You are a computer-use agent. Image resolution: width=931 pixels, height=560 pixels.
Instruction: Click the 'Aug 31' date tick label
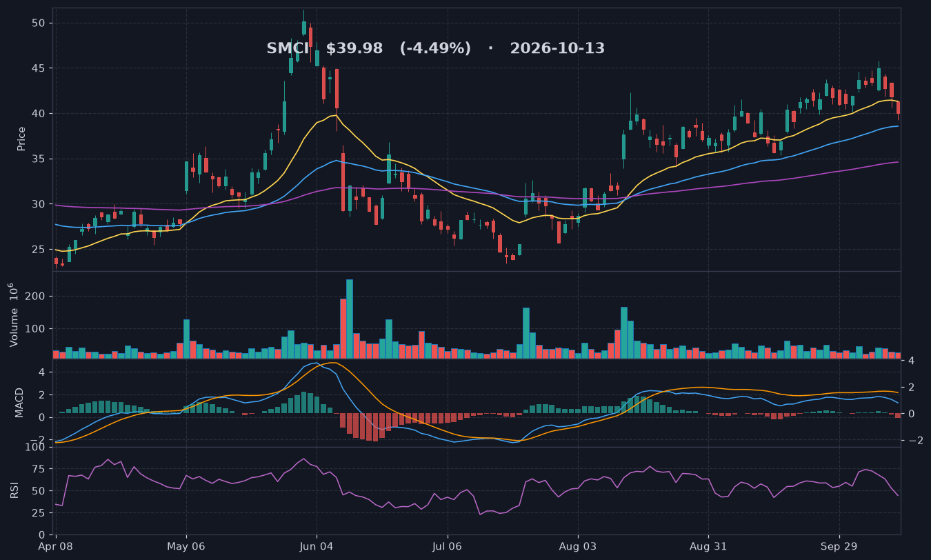tap(708, 546)
